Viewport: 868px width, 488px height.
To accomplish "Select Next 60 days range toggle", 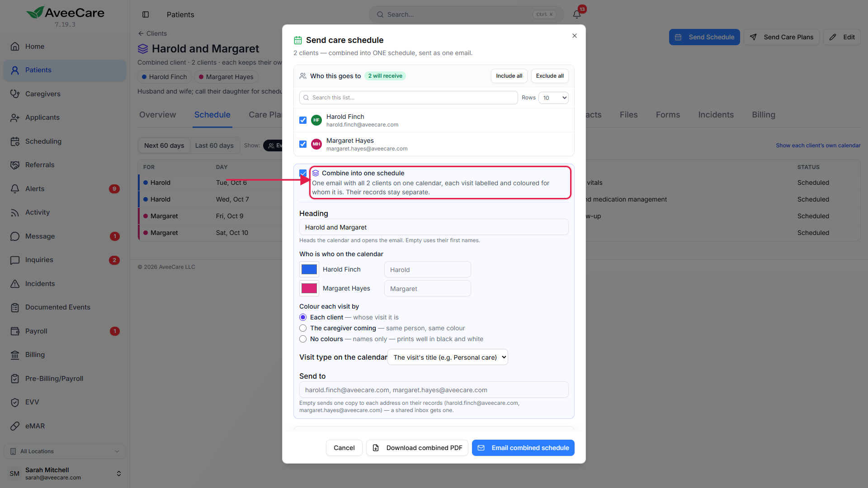I will (x=164, y=145).
